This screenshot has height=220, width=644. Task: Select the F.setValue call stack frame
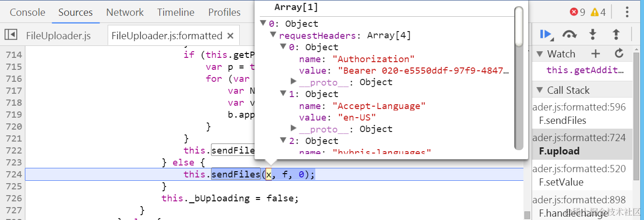click(x=582, y=176)
